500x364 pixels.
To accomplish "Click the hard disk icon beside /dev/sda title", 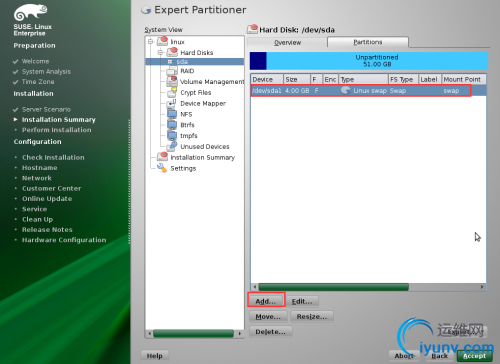I will pos(252,29).
